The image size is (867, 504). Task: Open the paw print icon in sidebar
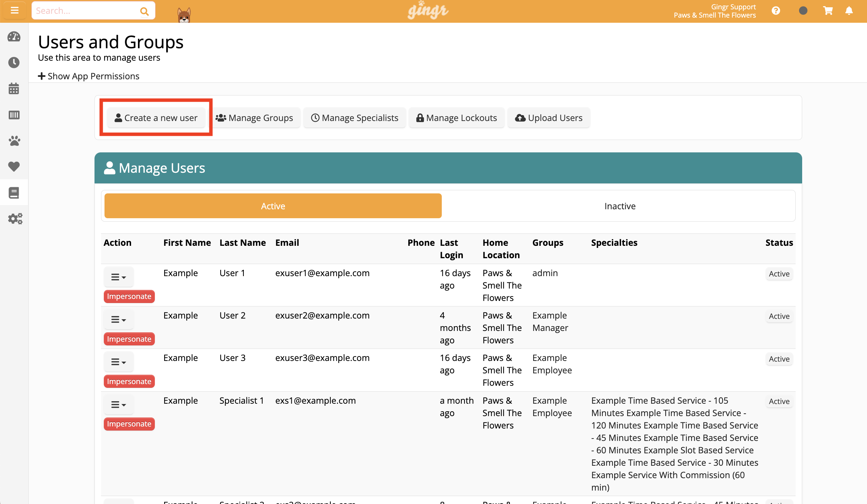click(x=14, y=141)
